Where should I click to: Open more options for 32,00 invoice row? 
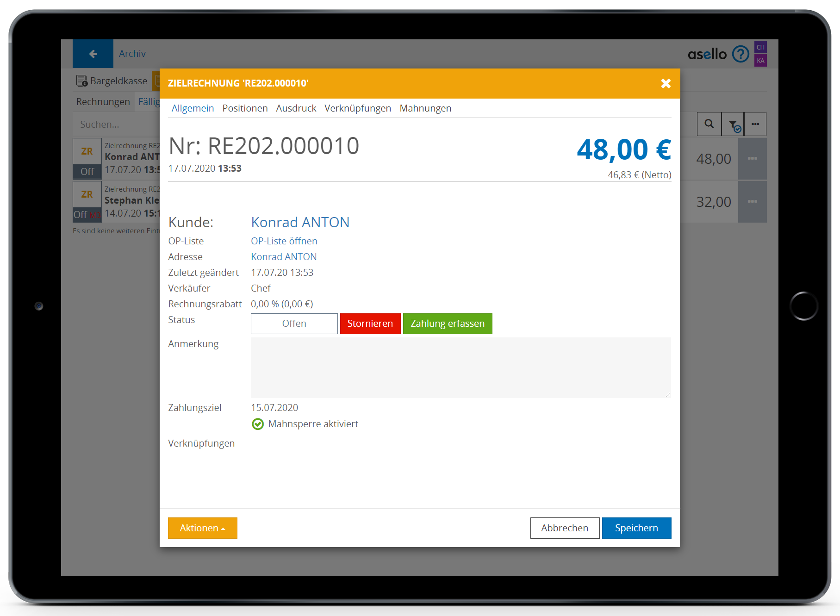coord(752,202)
